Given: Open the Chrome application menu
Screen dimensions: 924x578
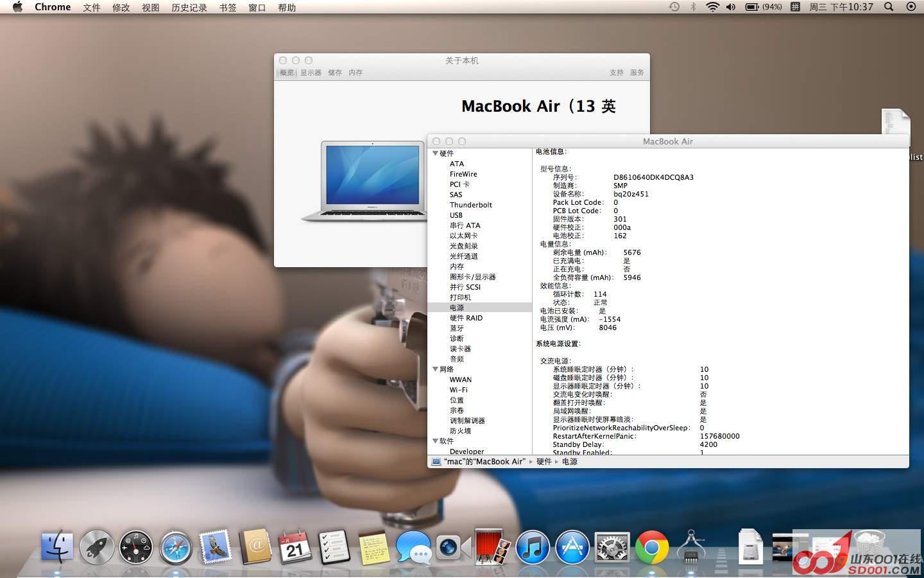Looking at the screenshot, I should pos(53,7).
